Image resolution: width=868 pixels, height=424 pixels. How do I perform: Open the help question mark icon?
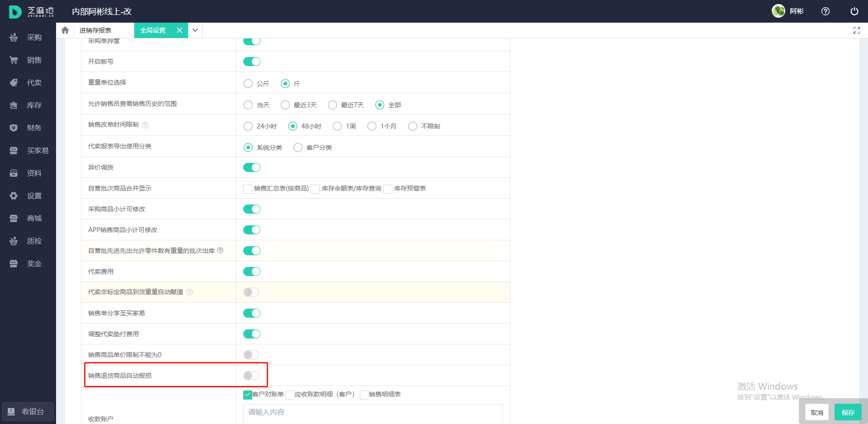pos(825,11)
